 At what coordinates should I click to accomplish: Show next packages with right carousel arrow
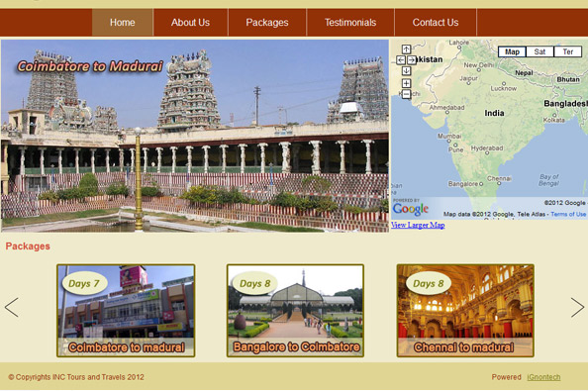pos(577,308)
